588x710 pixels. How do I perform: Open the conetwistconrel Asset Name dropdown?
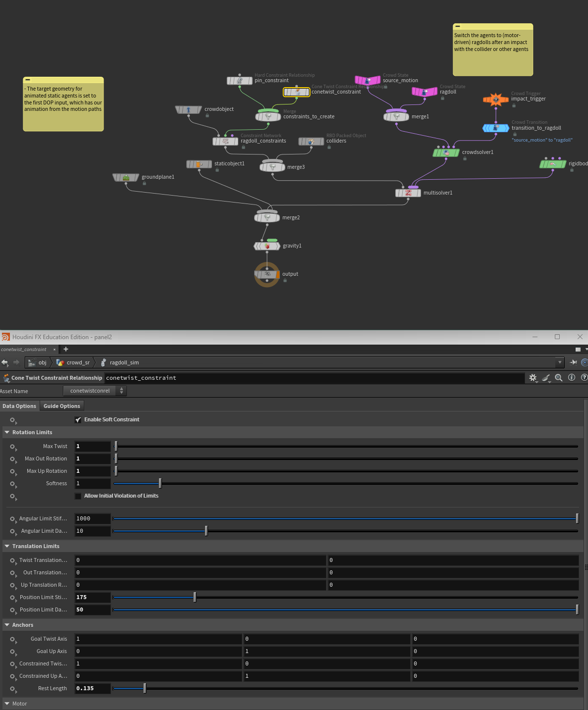pos(95,391)
